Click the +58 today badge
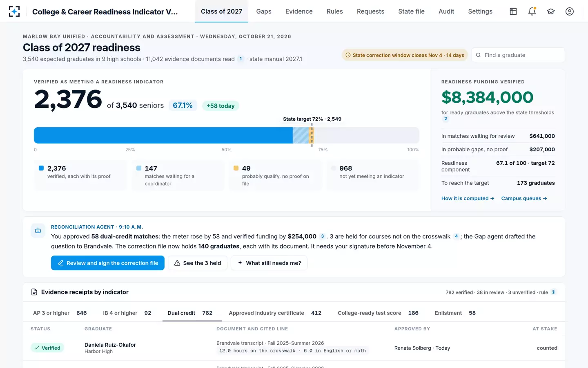This screenshot has width=588, height=368. (220, 106)
